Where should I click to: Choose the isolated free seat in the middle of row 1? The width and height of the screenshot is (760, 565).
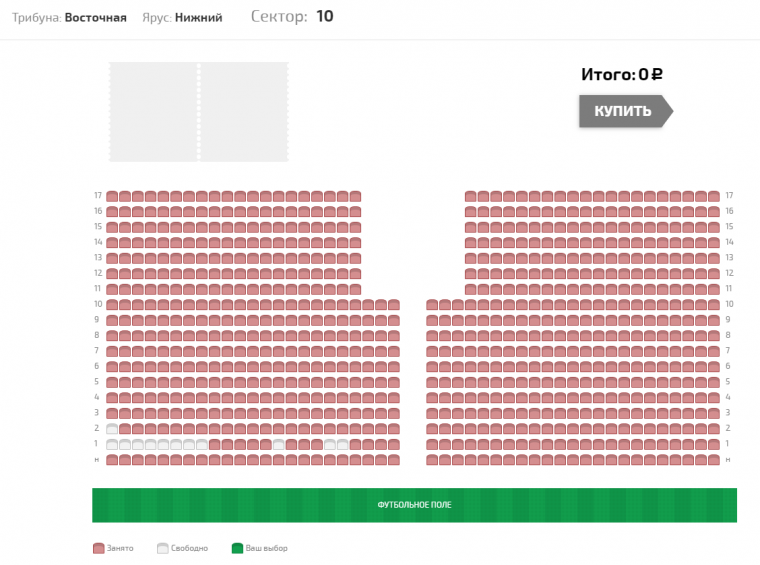[x=279, y=444]
